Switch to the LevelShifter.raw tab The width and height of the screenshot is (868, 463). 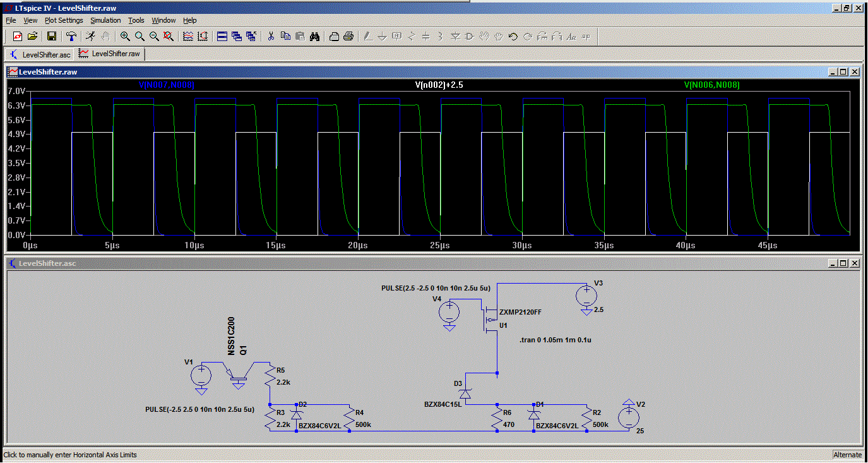pyautogui.click(x=109, y=54)
